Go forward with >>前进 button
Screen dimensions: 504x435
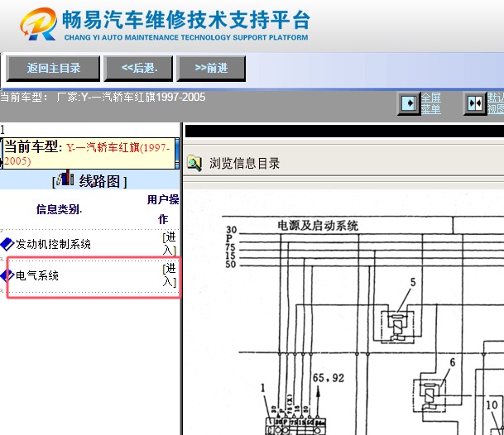tap(211, 68)
